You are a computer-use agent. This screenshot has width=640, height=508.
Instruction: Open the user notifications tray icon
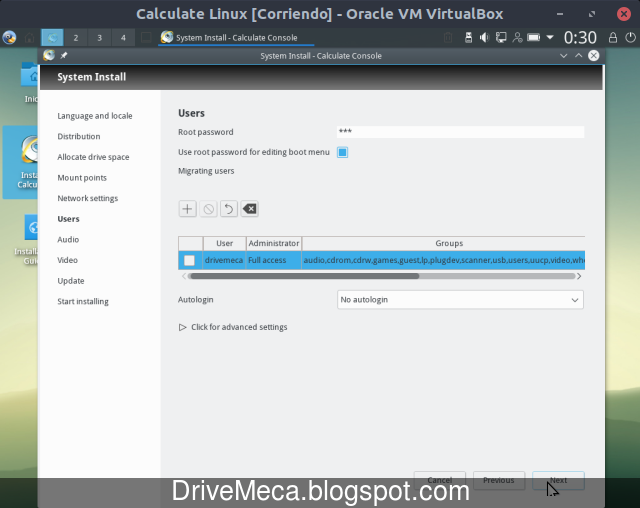pyautogui.click(x=517, y=38)
